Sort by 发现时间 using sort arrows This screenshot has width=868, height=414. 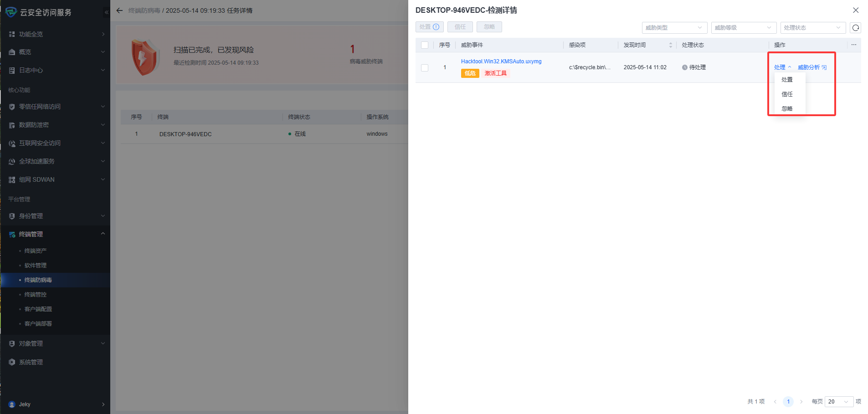[x=670, y=45]
